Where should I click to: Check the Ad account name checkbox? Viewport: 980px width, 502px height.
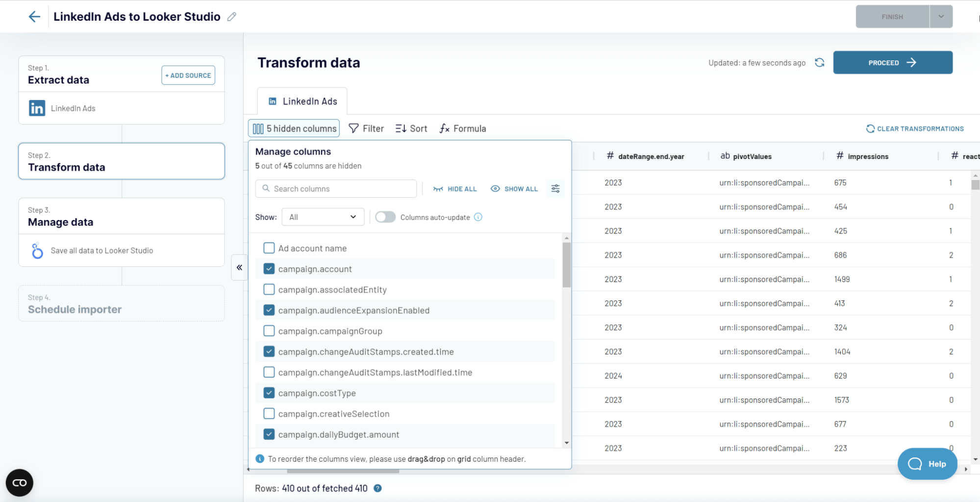point(269,248)
